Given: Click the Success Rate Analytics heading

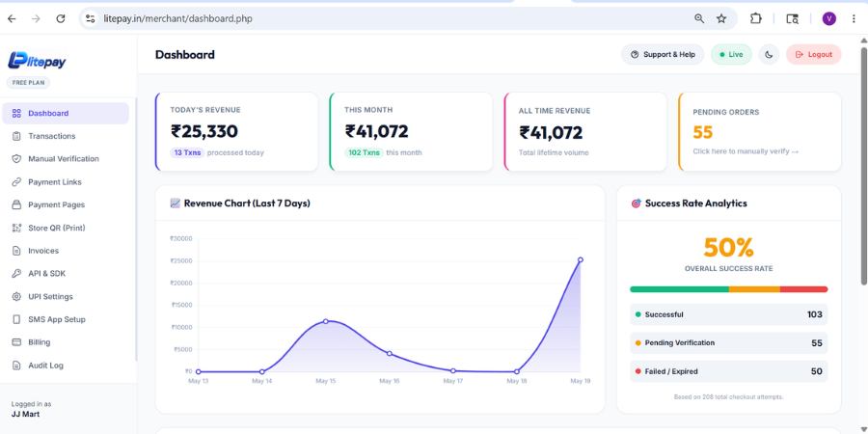Looking at the screenshot, I should coord(695,203).
